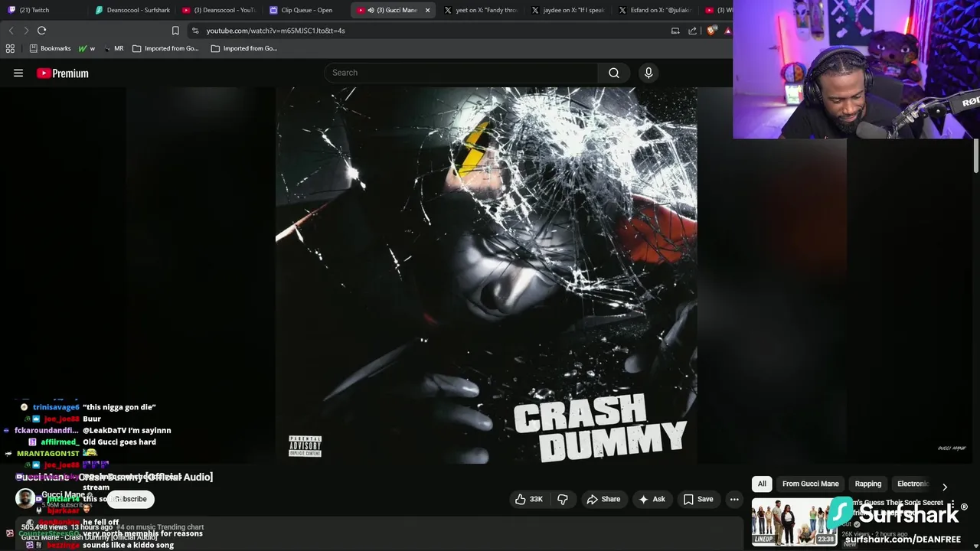Viewport: 980px width, 551px height.
Task: Go to YouTube Premium home logo
Action: (63, 73)
